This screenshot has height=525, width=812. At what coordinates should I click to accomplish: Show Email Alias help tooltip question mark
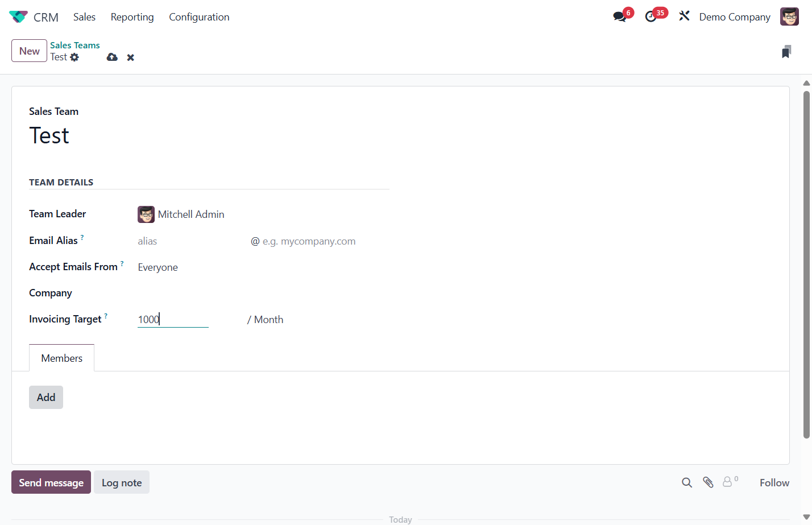[82, 237]
